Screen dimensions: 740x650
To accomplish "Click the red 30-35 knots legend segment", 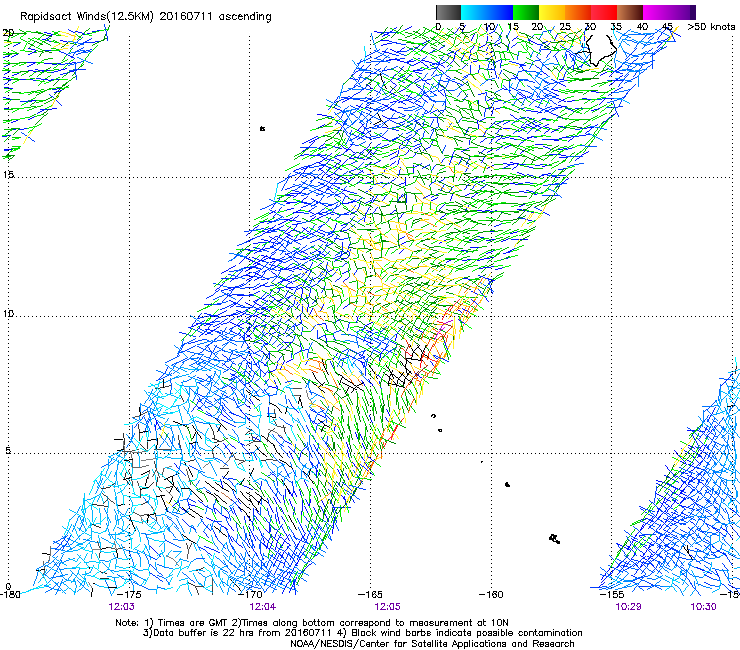I will pos(604,12).
